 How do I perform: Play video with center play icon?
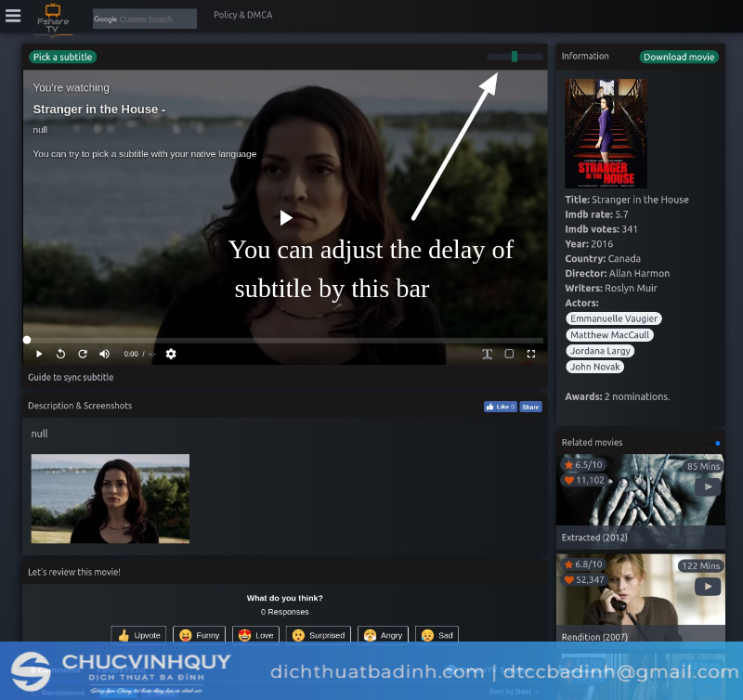click(285, 218)
